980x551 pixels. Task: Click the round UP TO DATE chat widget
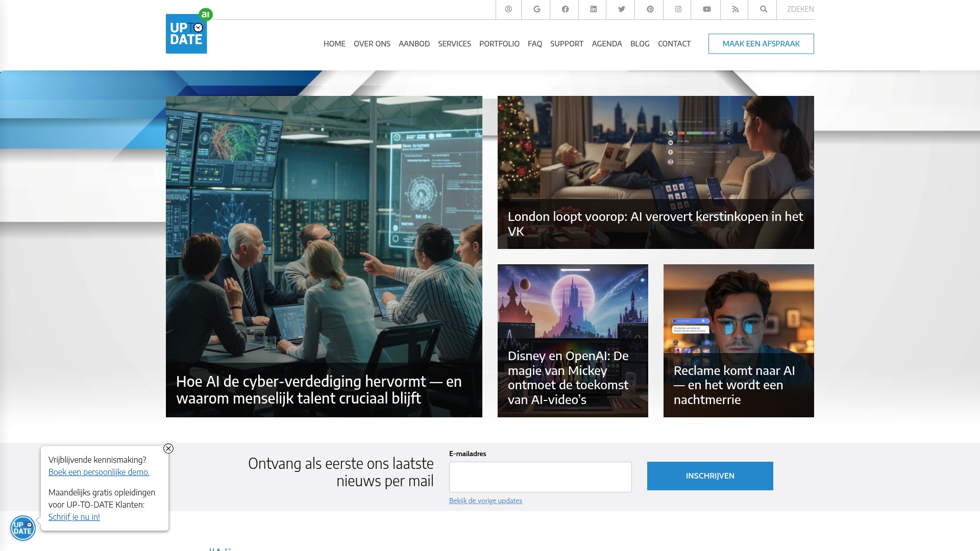(x=23, y=528)
